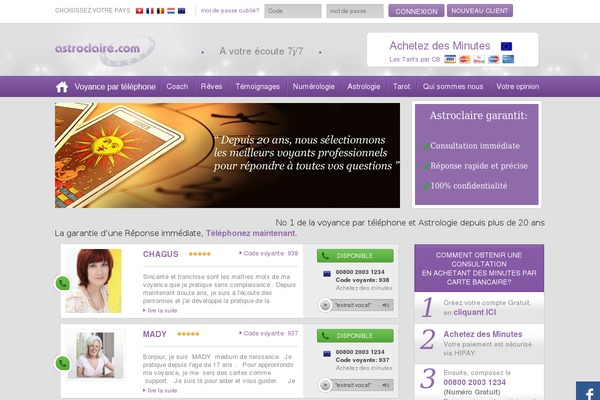Click the Visa card icon
Image resolution: width=600 pixels, height=400 pixels.
pyautogui.click(x=450, y=59)
